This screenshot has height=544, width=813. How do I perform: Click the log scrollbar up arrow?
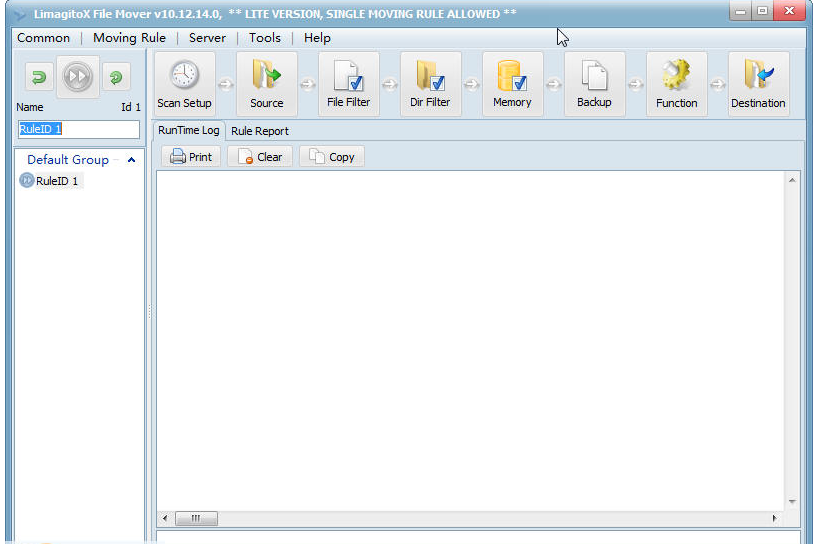(x=792, y=180)
